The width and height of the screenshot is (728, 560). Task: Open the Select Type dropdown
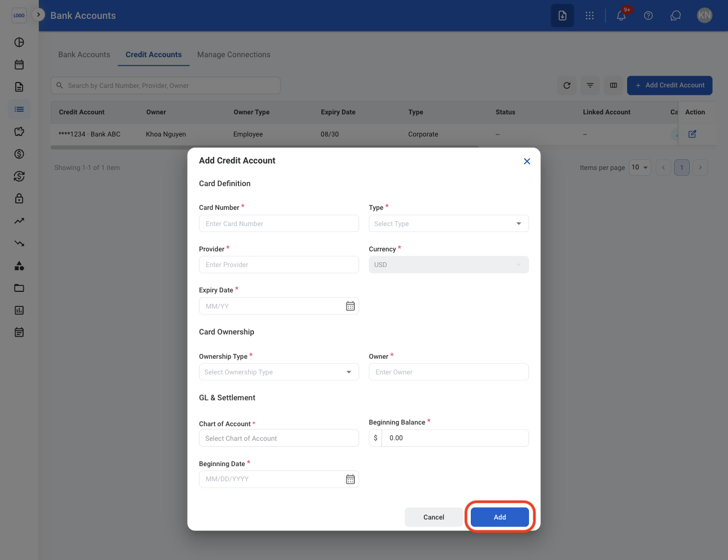pyautogui.click(x=449, y=223)
